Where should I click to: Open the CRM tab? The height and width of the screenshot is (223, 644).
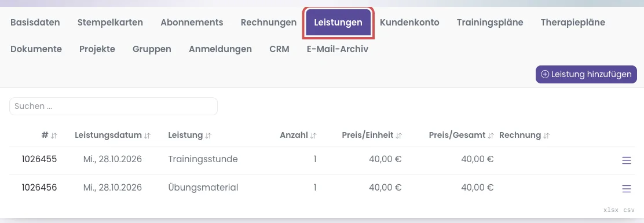click(279, 49)
